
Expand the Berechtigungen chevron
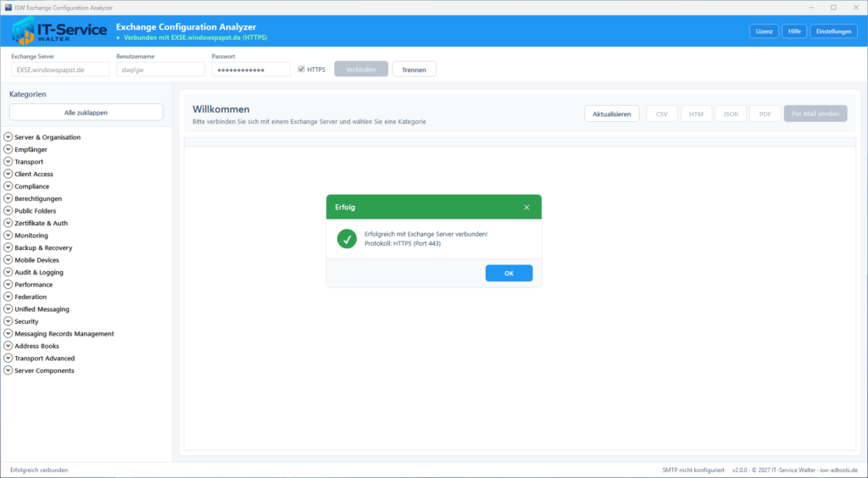[x=8, y=198]
